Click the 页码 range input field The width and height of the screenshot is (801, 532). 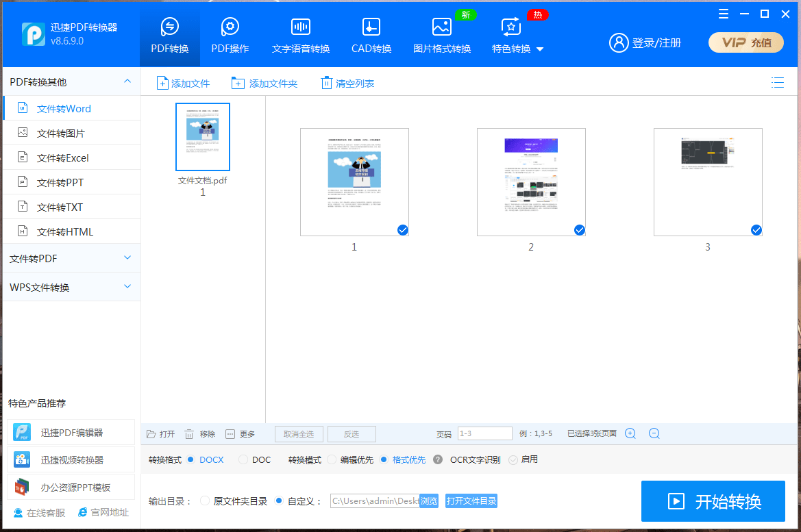click(485, 433)
